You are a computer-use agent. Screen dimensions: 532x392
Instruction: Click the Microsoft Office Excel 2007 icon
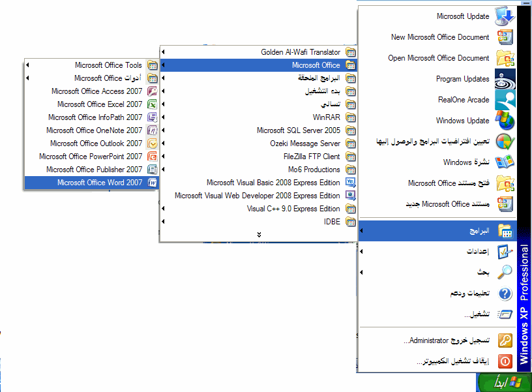(152, 104)
